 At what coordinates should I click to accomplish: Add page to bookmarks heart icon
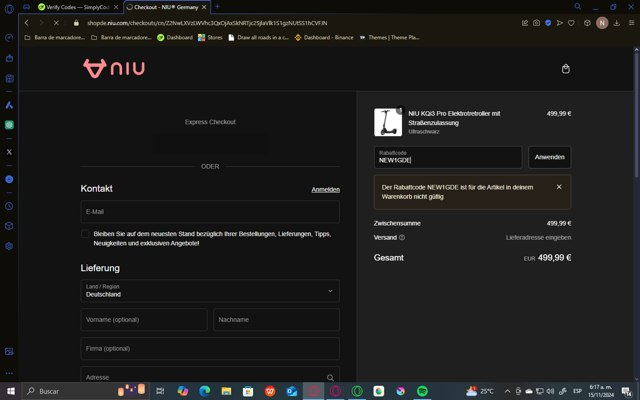(571, 23)
